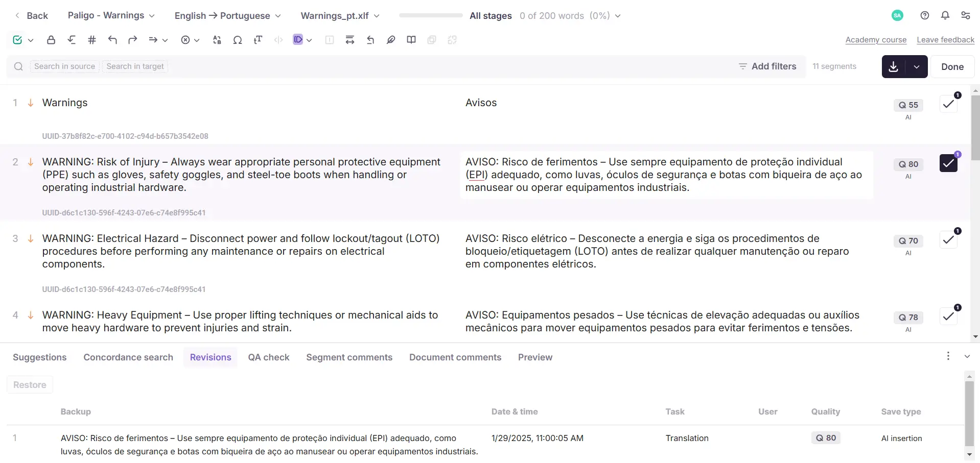Click the revisions panel scrollbar down arrow

click(969, 454)
